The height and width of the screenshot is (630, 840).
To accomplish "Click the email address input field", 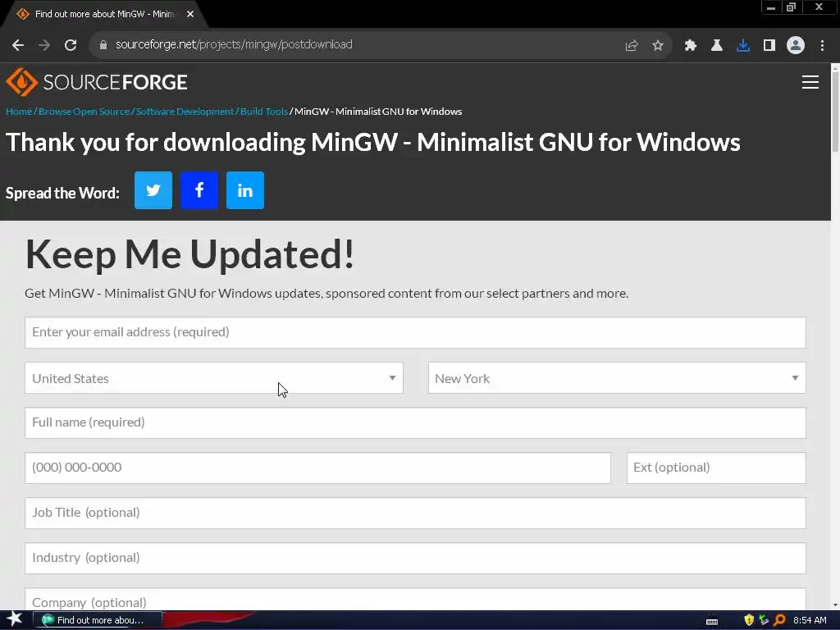I will pyautogui.click(x=415, y=333).
